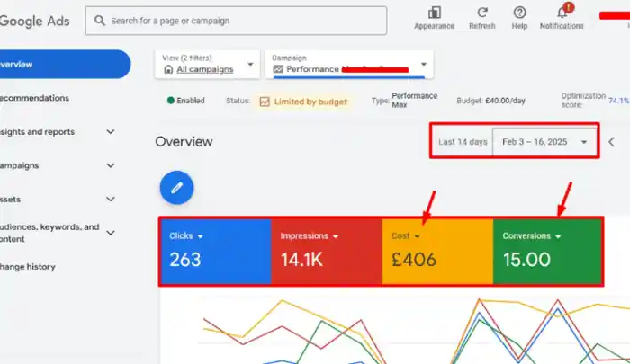Click the search magnifier icon
Viewport: 630px width, 364px height.
point(99,21)
